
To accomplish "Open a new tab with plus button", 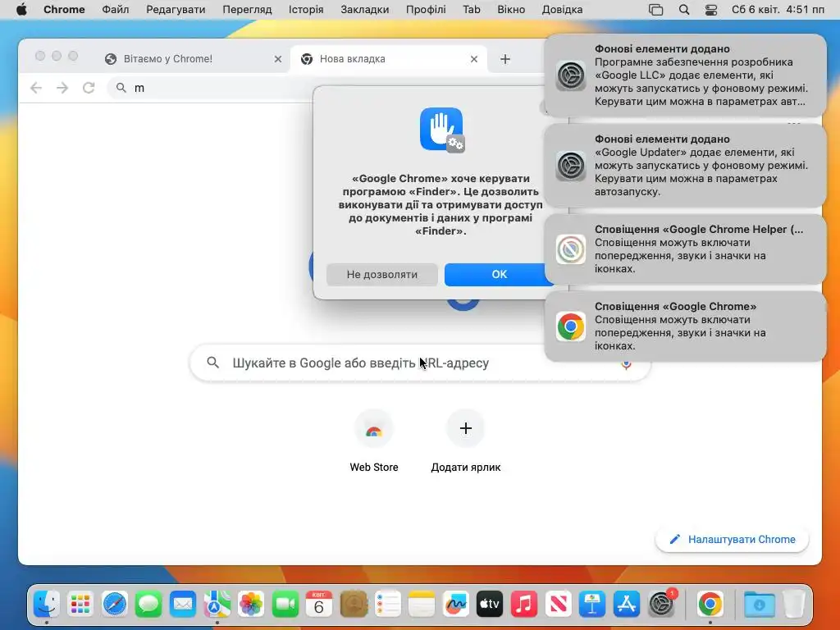I will [x=505, y=59].
